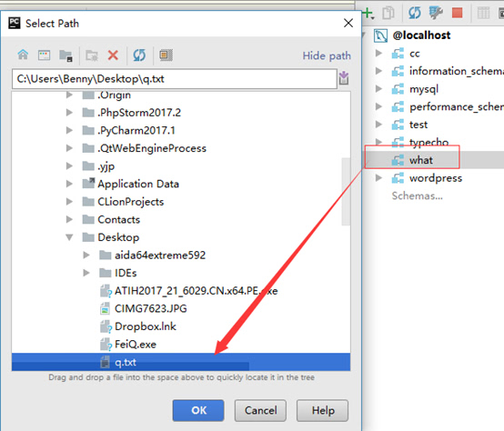Viewport: 504px width, 431px height.
Task: Click the Cancel button
Action: 260,410
